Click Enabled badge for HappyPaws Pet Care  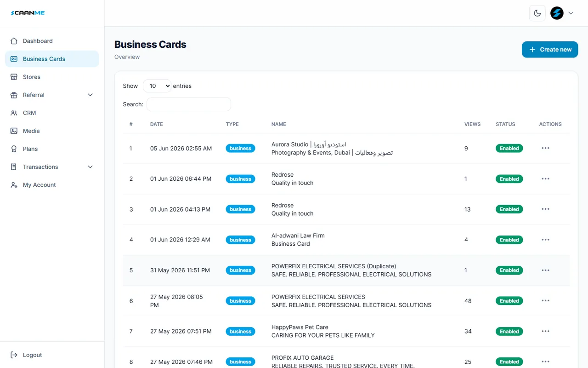[x=509, y=331]
